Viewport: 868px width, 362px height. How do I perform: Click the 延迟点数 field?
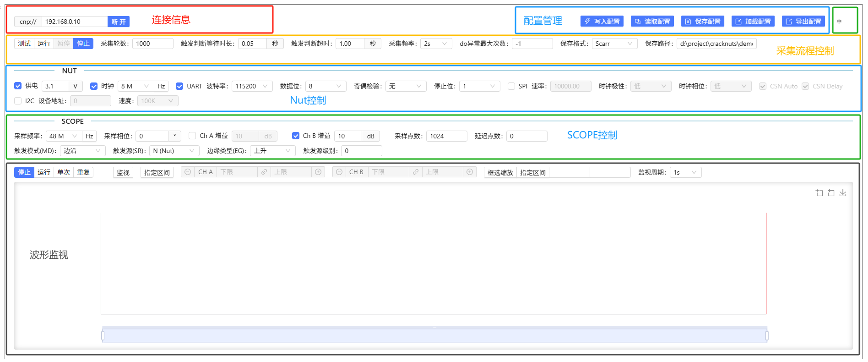(527, 136)
